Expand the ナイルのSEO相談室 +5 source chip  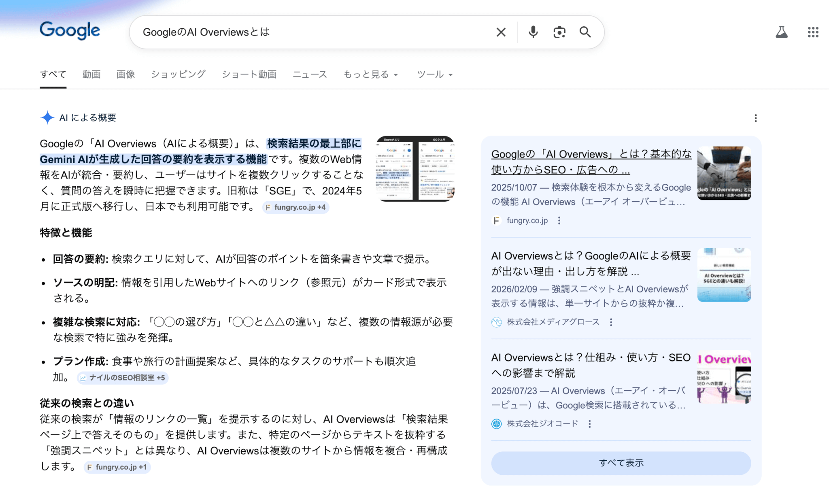pyautogui.click(x=123, y=378)
